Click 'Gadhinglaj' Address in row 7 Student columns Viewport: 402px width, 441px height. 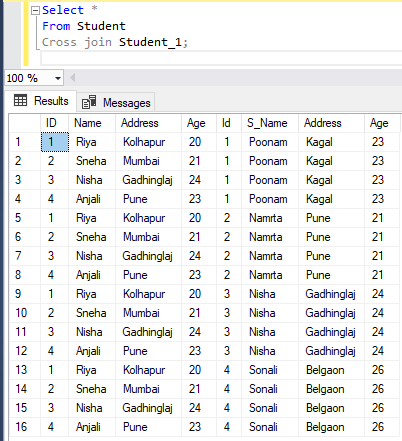147,256
